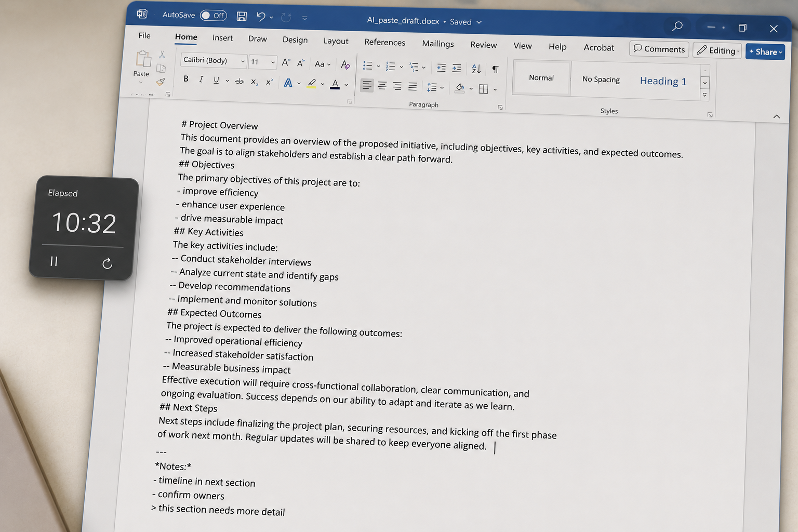Image resolution: width=798 pixels, height=532 pixels.
Task: Switch to the Layout tab
Action: click(336, 41)
